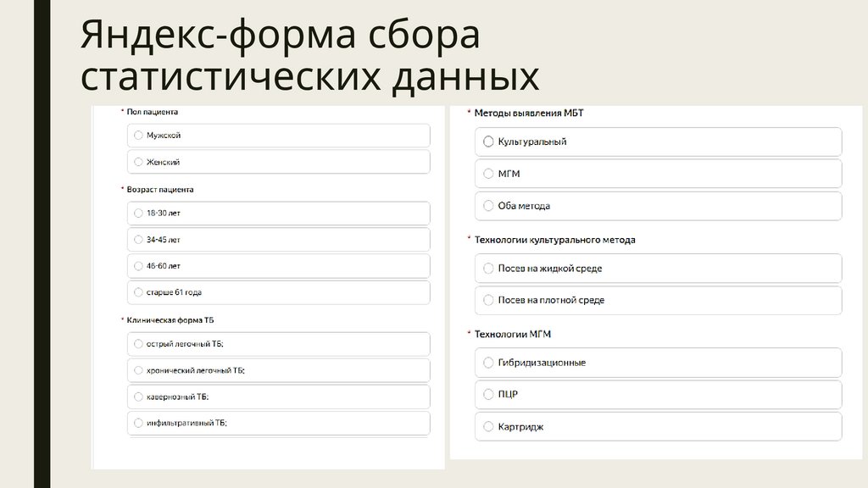Click the Методы выявления МБТ label
This screenshot has height=488, width=868.
coord(529,113)
